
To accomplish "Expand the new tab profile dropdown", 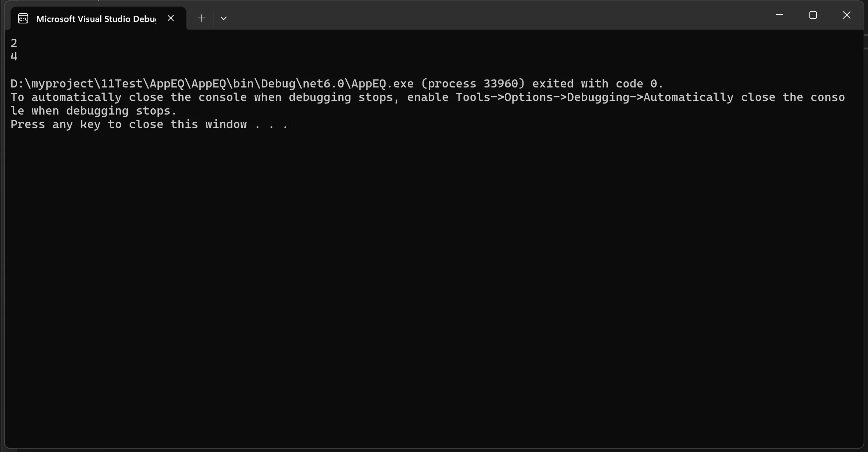I will point(224,18).
